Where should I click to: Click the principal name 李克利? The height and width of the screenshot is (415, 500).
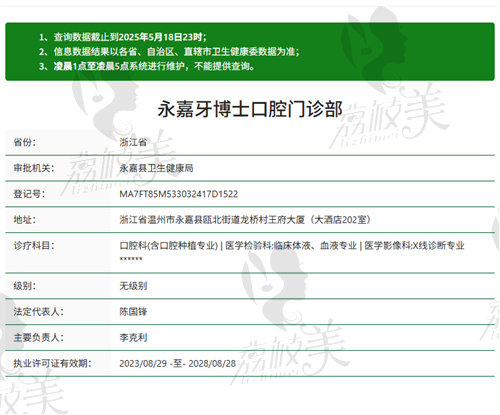(133, 337)
